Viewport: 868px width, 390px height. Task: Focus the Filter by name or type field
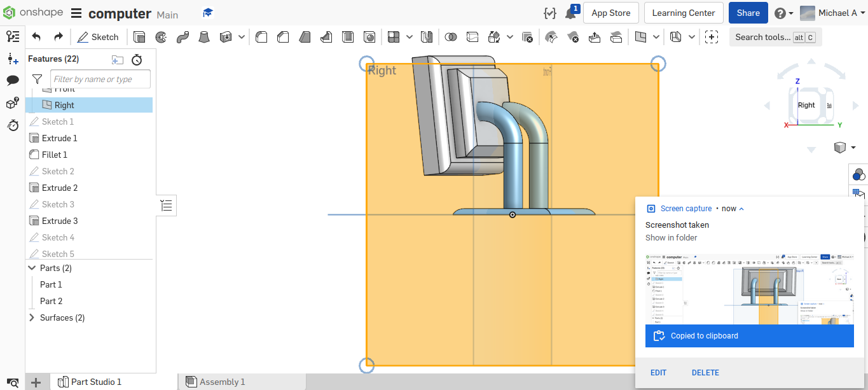click(x=100, y=79)
